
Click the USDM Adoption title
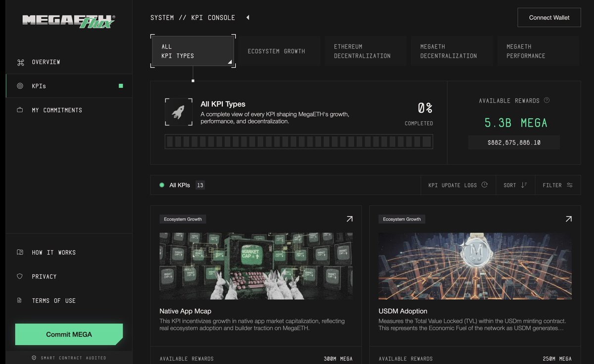tap(403, 311)
